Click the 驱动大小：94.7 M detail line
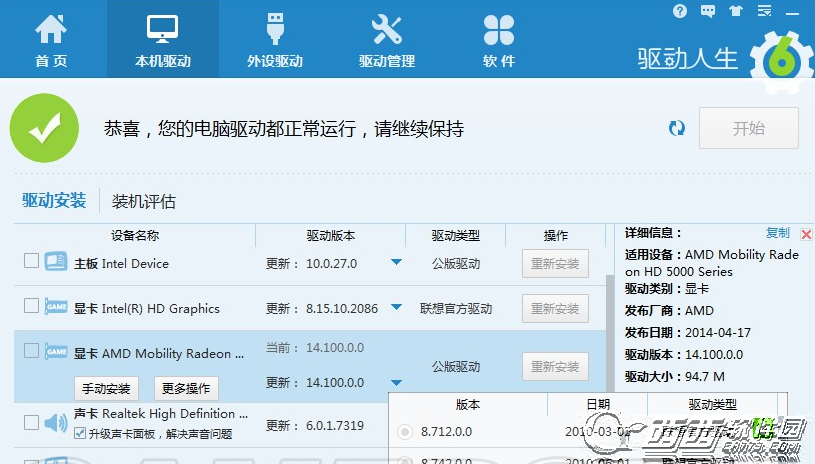 click(x=675, y=377)
